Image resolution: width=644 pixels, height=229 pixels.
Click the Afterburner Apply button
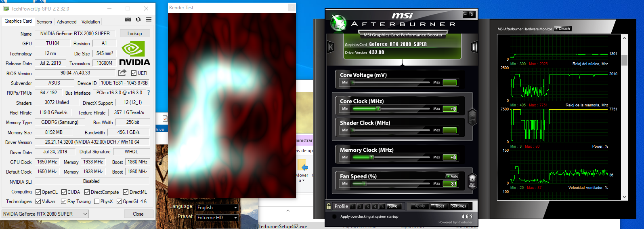[420, 206]
